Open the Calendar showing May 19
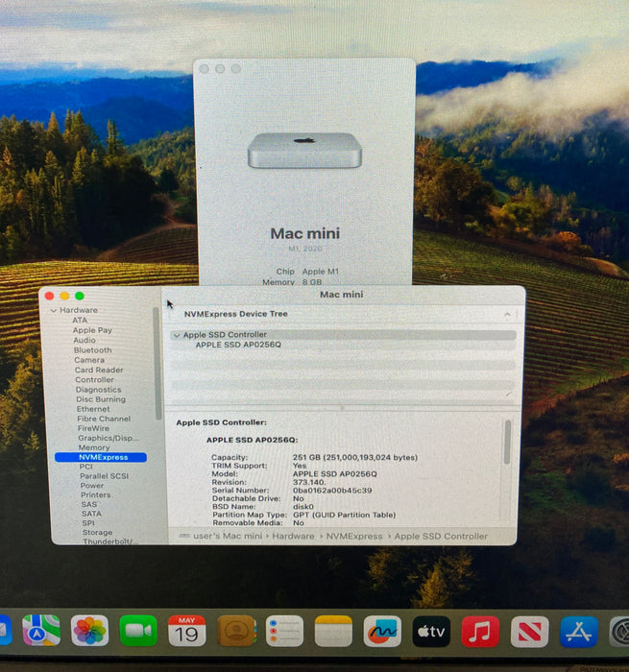 186,631
